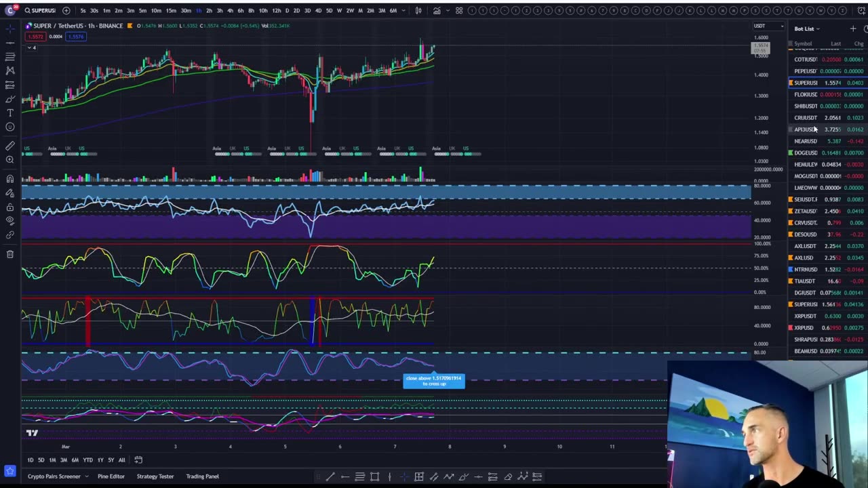The image size is (868, 488).
Task: Open the USDT currency dropdown on price axis
Action: pos(769,26)
